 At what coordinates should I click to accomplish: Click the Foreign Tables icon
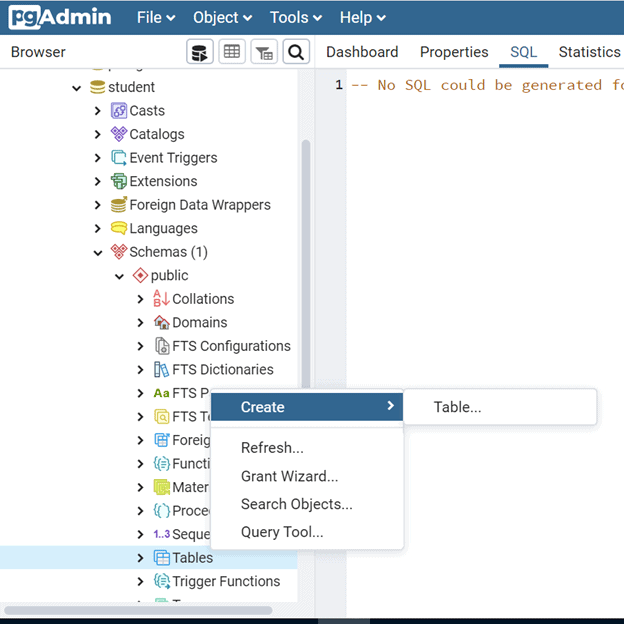coord(161,440)
